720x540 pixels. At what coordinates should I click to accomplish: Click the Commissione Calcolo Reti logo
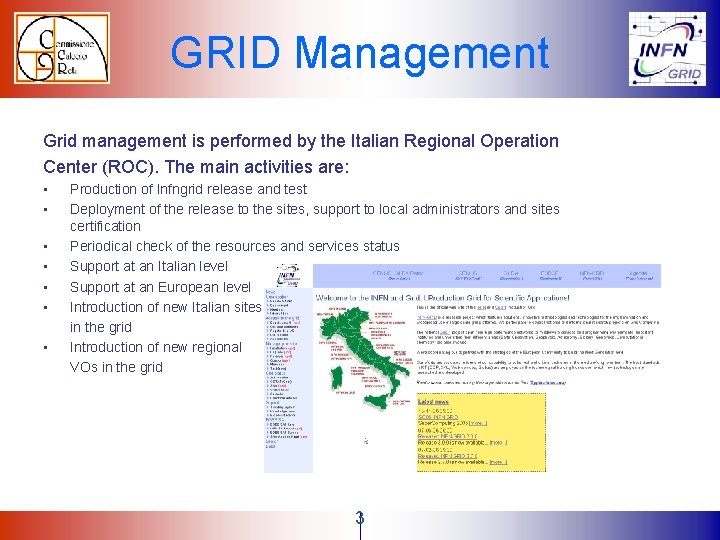[x=62, y=48]
